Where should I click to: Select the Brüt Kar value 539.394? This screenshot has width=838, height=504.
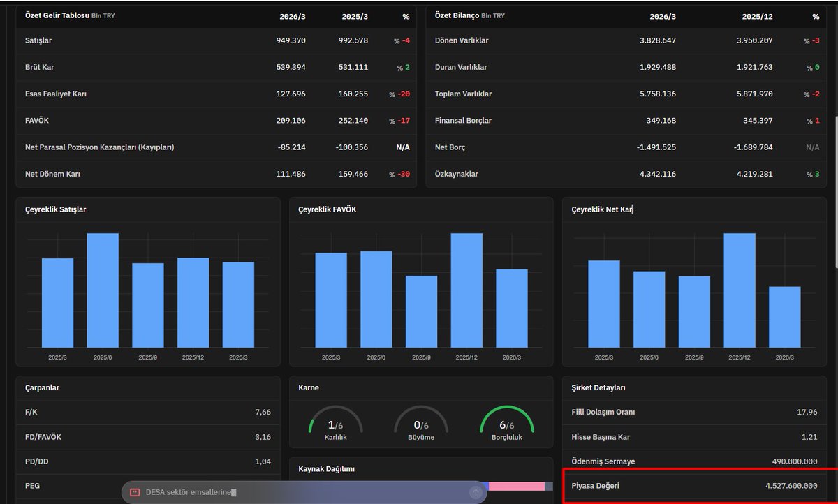click(291, 67)
